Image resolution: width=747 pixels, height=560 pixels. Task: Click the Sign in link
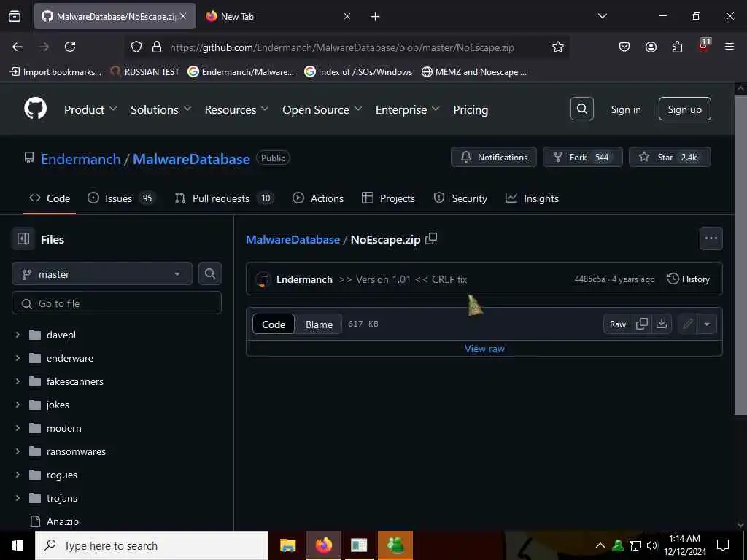pyautogui.click(x=625, y=109)
